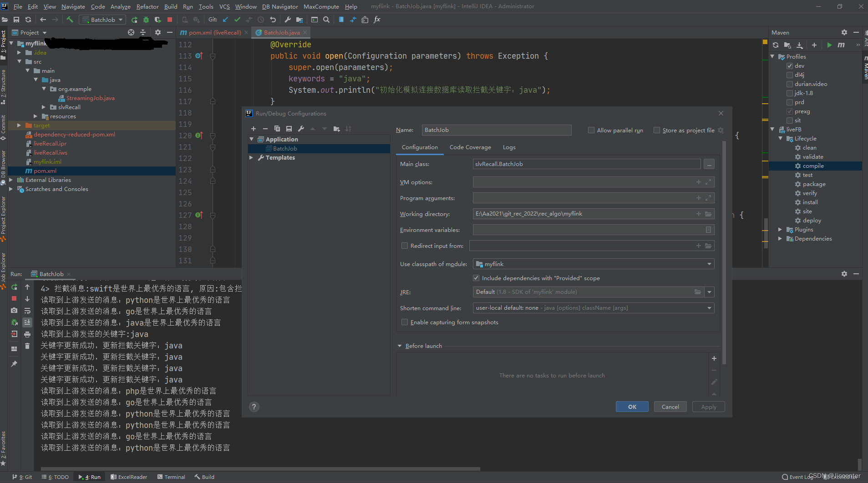
Task: Select the Debug icon in the main toolbar
Action: pyautogui.click(x=146, y=20)
